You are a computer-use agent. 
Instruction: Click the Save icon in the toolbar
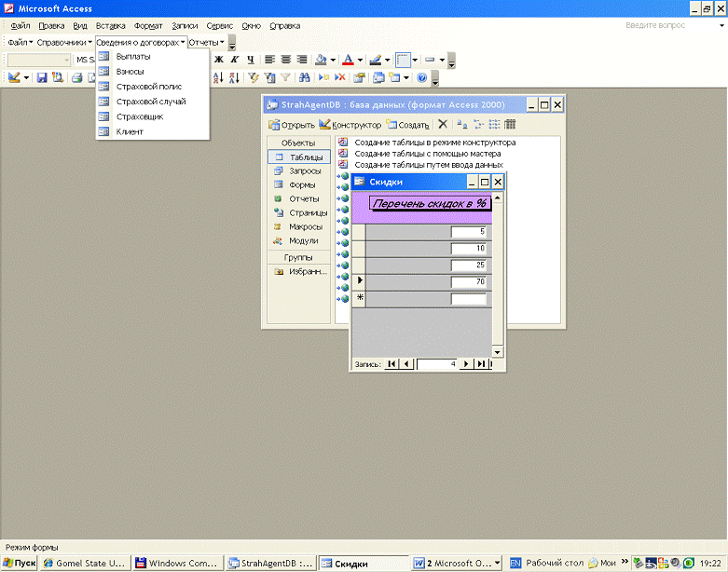click(42, 77)
